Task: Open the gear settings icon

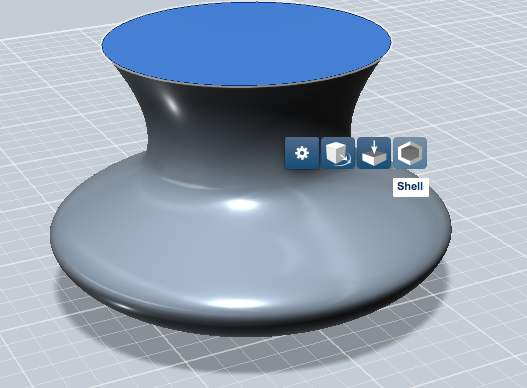Action: (302, 153)
